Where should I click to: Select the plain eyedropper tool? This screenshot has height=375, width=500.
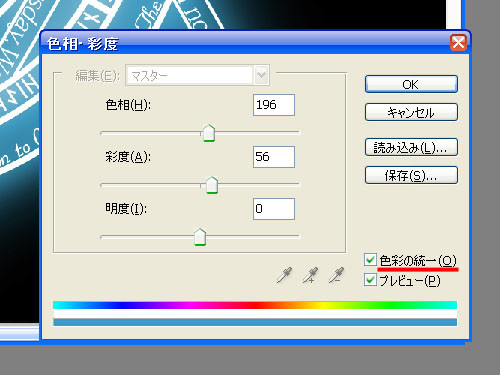pyautogui.click(x=284, y=275)
